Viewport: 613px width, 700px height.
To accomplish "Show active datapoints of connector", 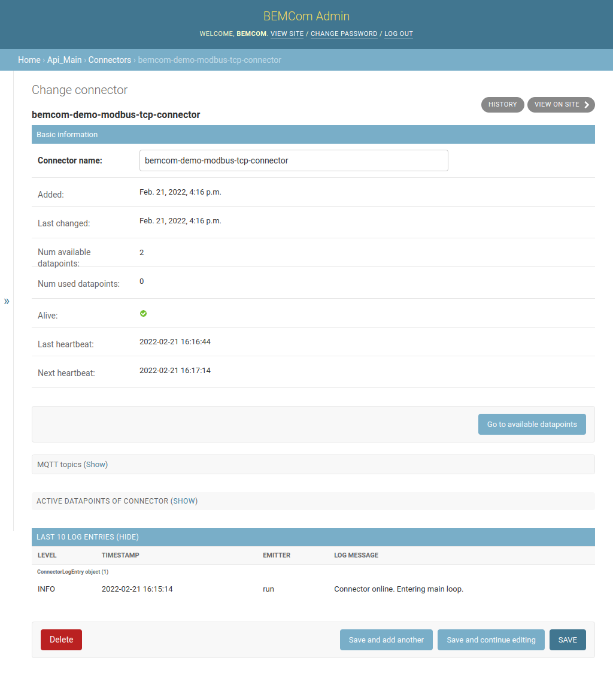I will pyautogui.click(x=184, y=501).
